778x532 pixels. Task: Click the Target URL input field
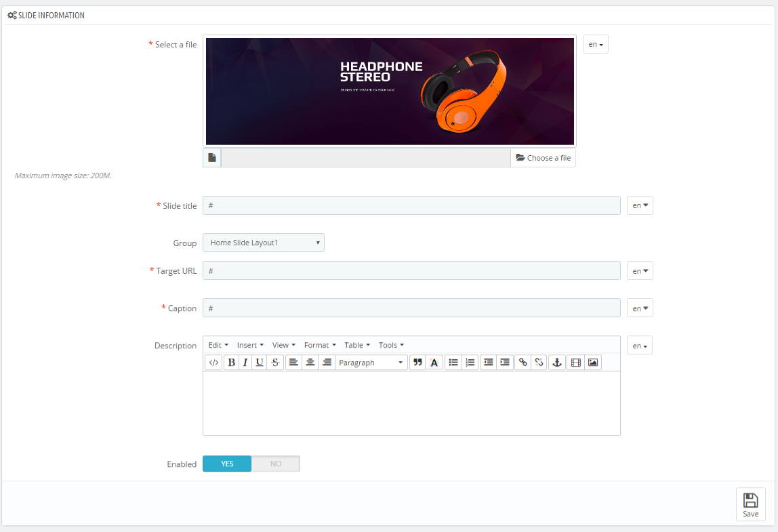pyautogui.click(x=411, y=271)
